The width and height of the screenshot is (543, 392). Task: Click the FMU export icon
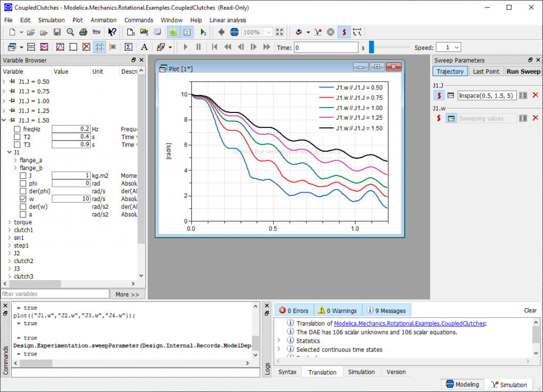(x=97, y=32)
